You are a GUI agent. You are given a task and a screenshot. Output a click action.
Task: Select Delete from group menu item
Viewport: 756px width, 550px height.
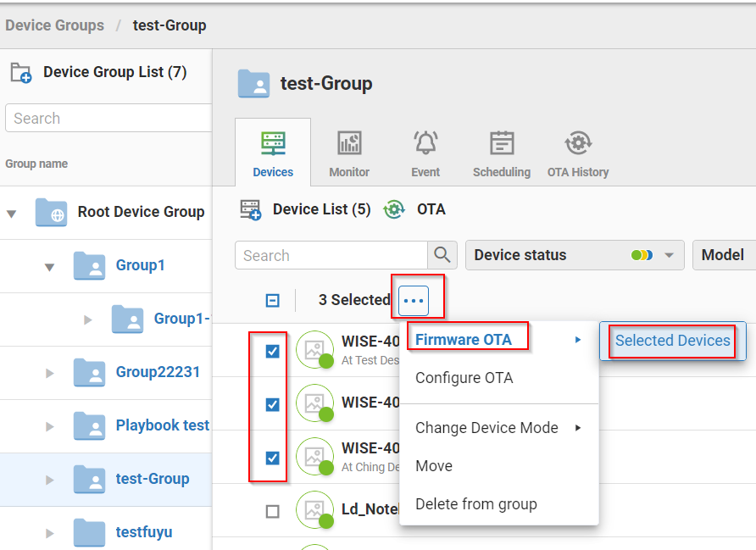(x=475, y=504)
